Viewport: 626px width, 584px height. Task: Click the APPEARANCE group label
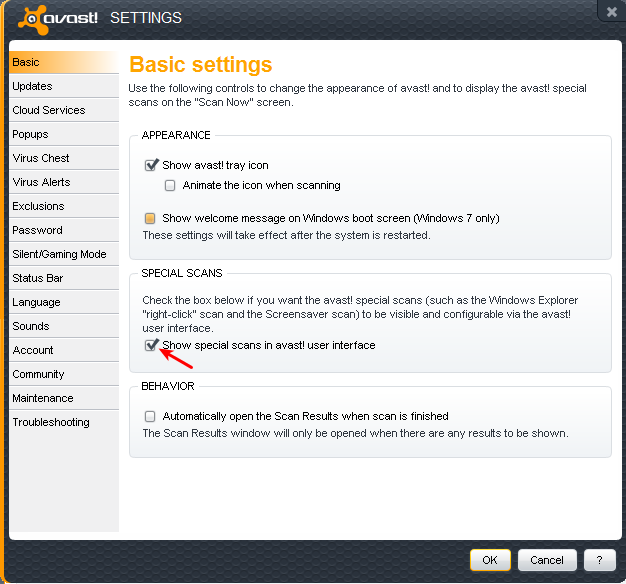pos(176,135)
